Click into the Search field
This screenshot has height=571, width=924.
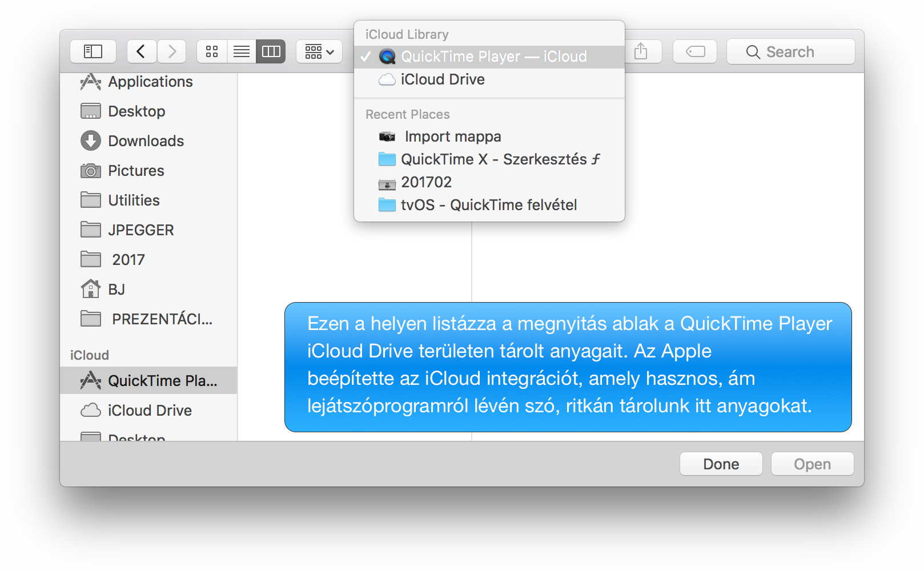(790, 51)
